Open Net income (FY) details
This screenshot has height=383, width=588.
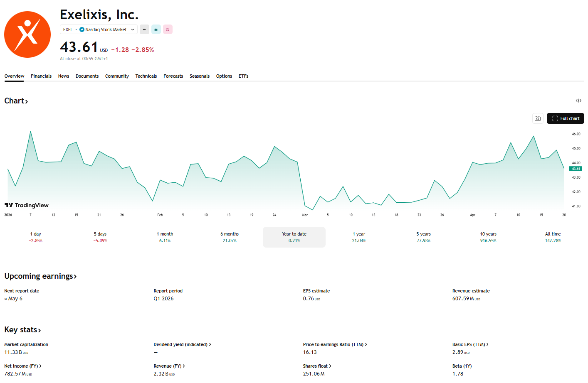(23, 366)
